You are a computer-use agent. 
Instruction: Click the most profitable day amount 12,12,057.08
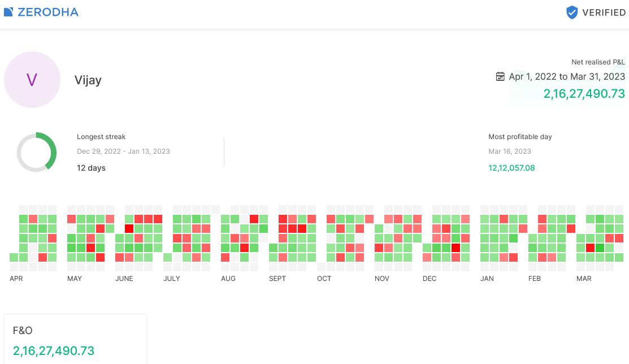511,168
